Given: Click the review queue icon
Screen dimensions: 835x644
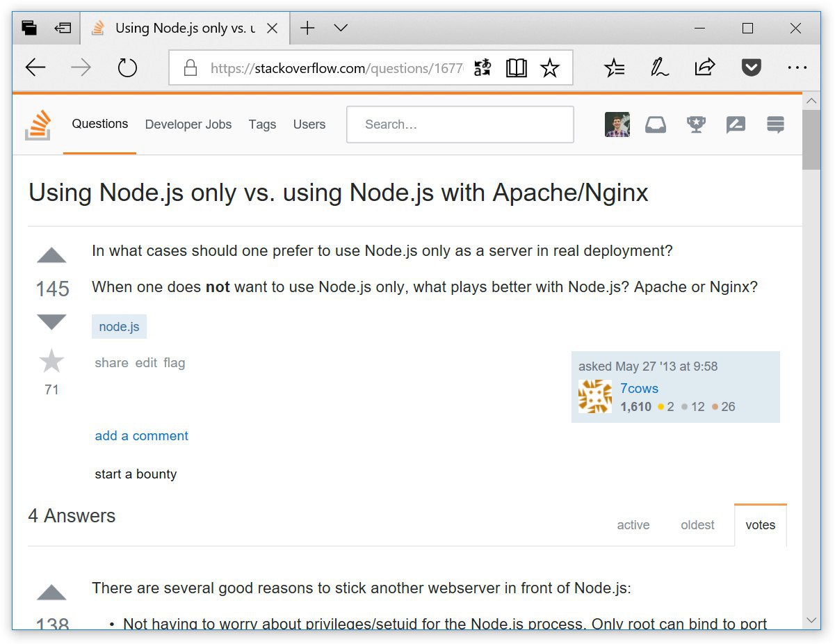Looking at the screenshot, I should click(736, 124).
